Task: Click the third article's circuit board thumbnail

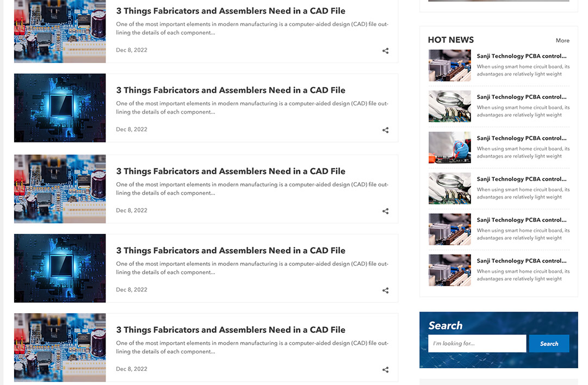Action: tap(60, 189)
